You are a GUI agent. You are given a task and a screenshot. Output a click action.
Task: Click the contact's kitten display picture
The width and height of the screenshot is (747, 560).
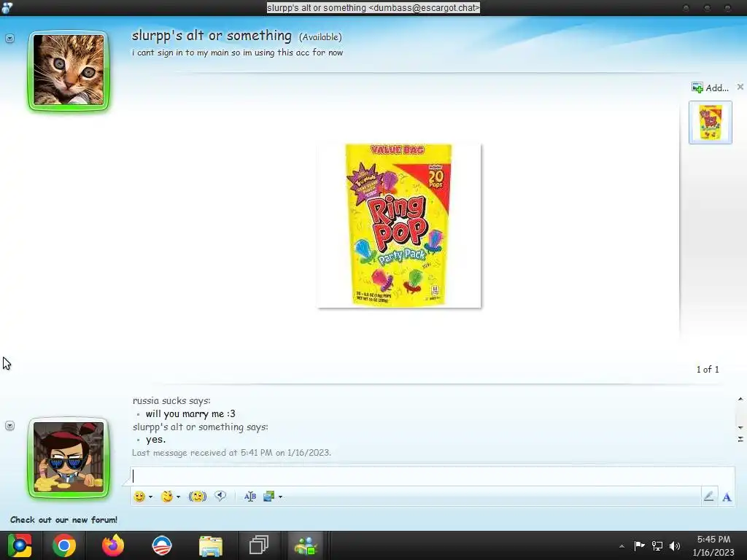click(69, 71)
